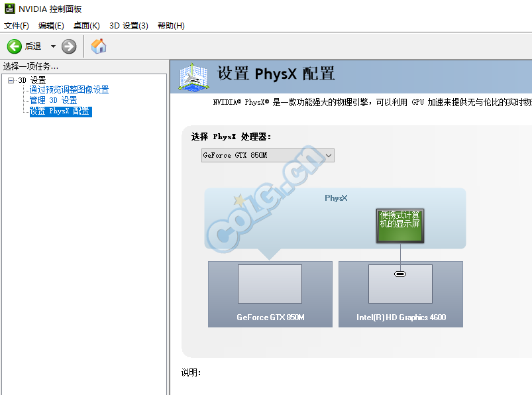Click the NVIDIA logo in title bar

click(x=9, y=9)
